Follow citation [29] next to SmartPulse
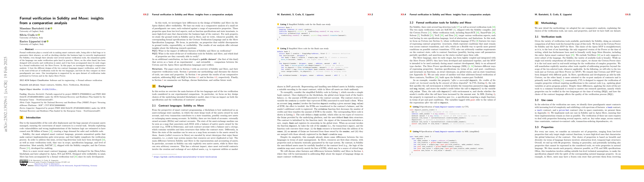 [x=493, y=33]
